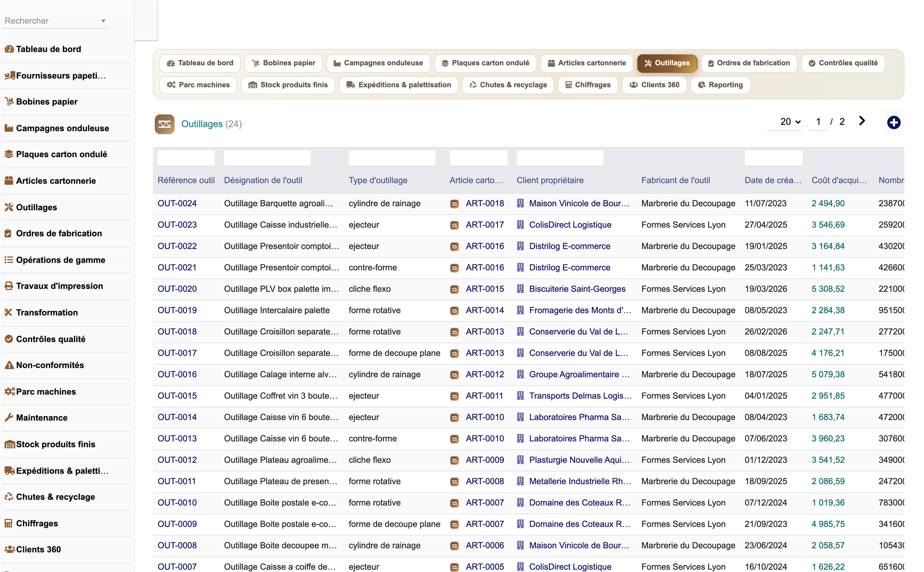Click the Type d'outillage filter field
924x572 pixels.
(392, 158)
